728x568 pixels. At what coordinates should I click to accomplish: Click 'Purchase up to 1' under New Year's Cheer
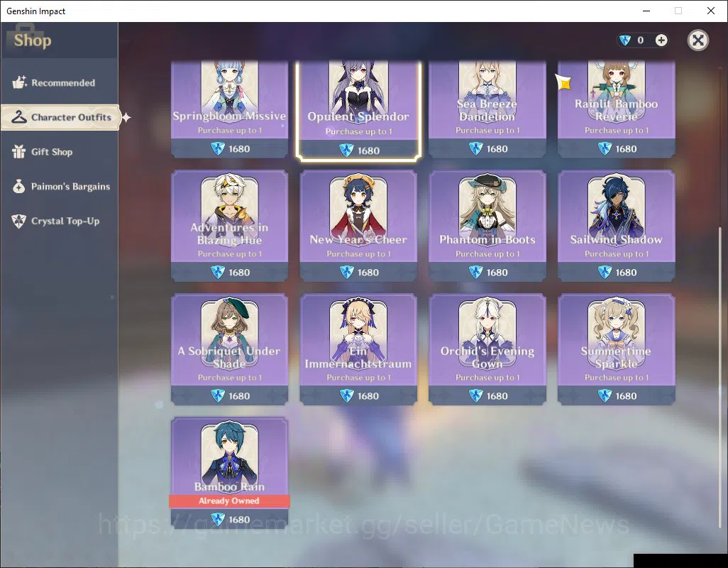click(x=358, y=254)
